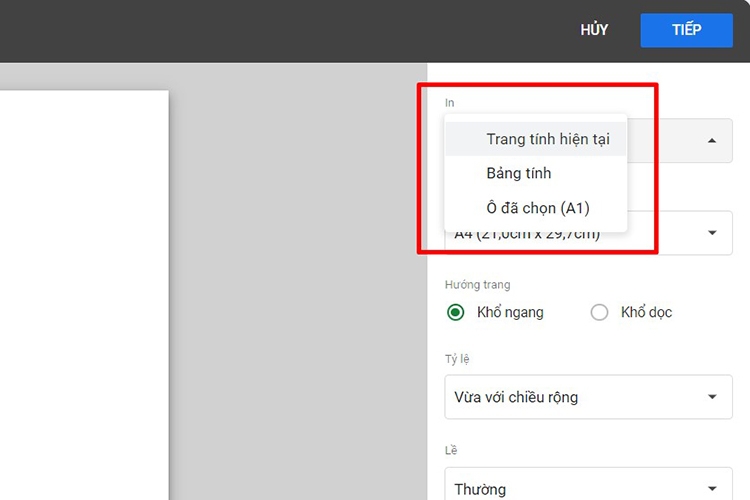Image resolution: width=750 pixels, height=500 pixels.
Task: Click the HỦY cancel button
Action: [594, 30]
